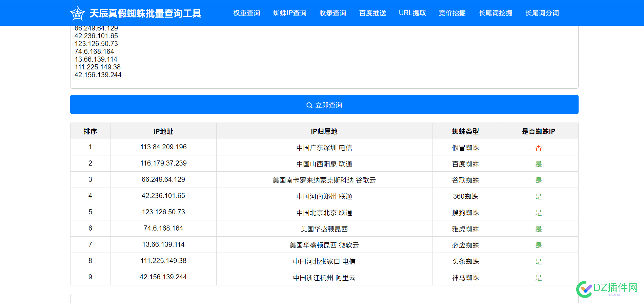644x303 pixels.
Task: Go to 长尾词挖掘 tool
Action: click(x=496, y=13)
